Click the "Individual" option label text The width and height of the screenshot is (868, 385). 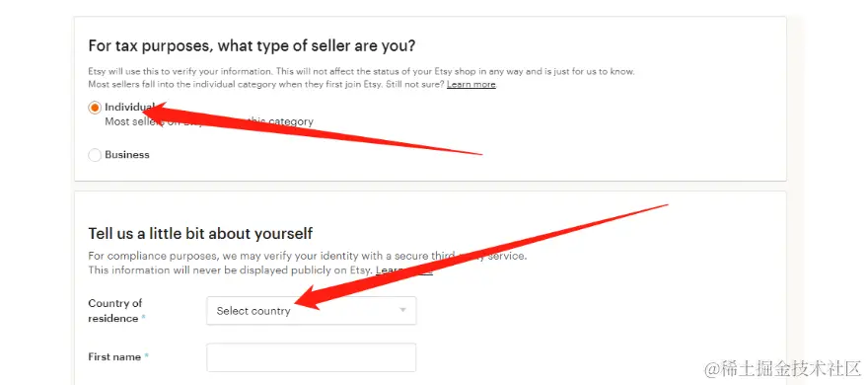pos(129,107)
